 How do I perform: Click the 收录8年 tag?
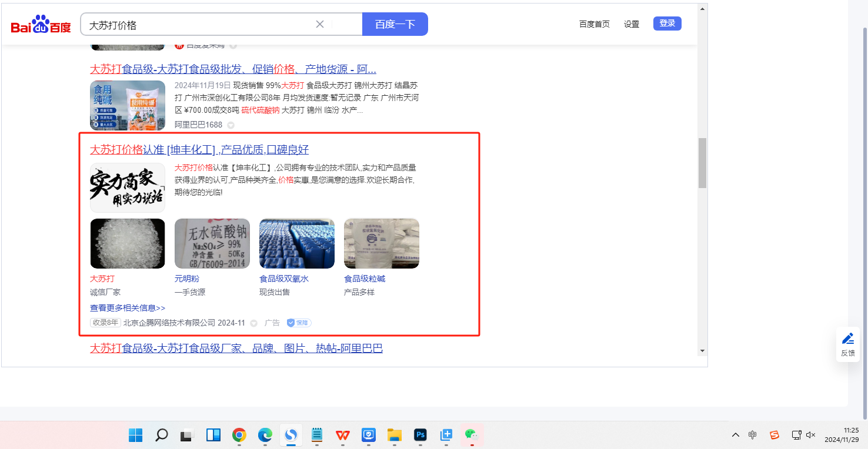click(x=105, y=323)
